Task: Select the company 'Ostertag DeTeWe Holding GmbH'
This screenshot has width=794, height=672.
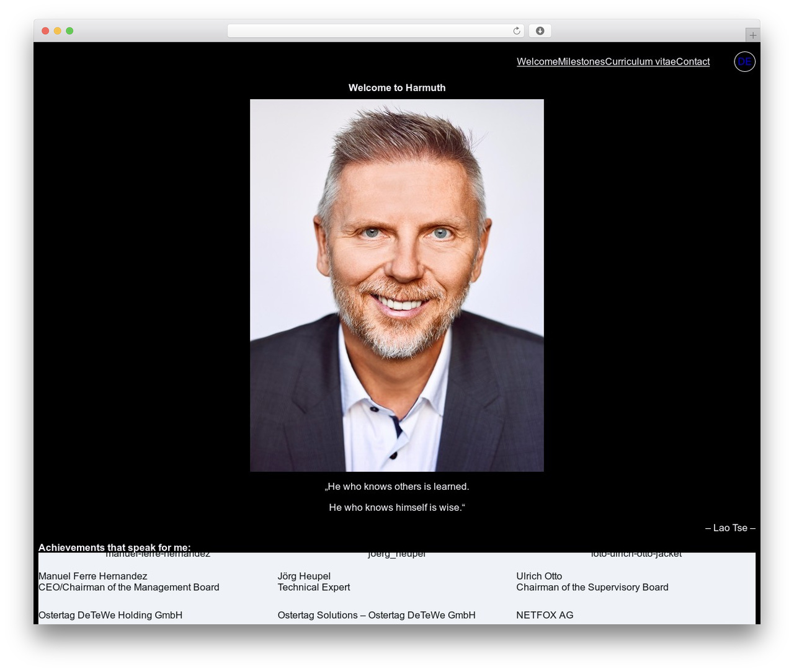Action: [x=110, y=616]
